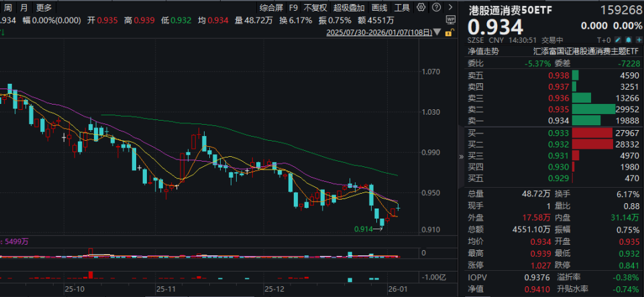Expand the date range dropdown triangle
The image size is (644, 297).
(x=437, y=32)
